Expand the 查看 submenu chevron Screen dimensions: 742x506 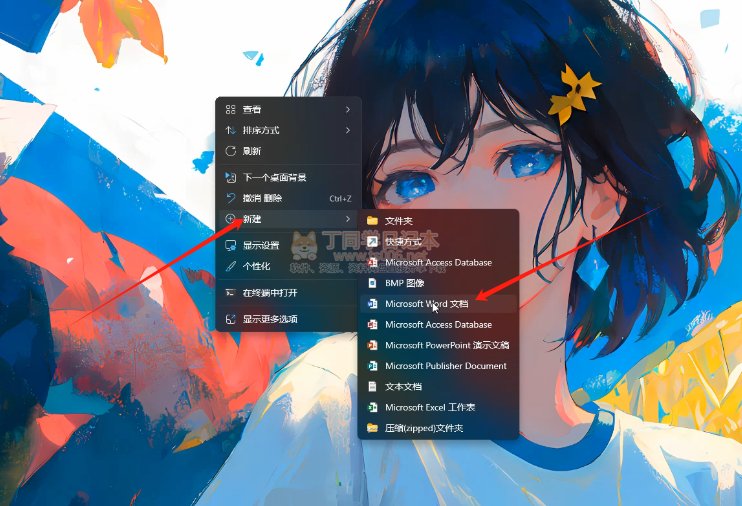pyautogui.click(x=348, y=109)
